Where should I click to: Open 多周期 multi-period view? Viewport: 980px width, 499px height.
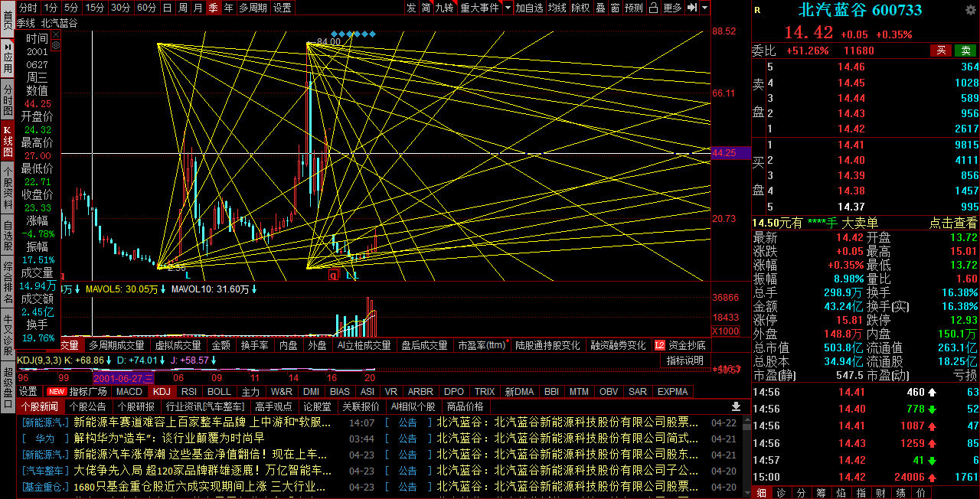click(x=253, y=8)
